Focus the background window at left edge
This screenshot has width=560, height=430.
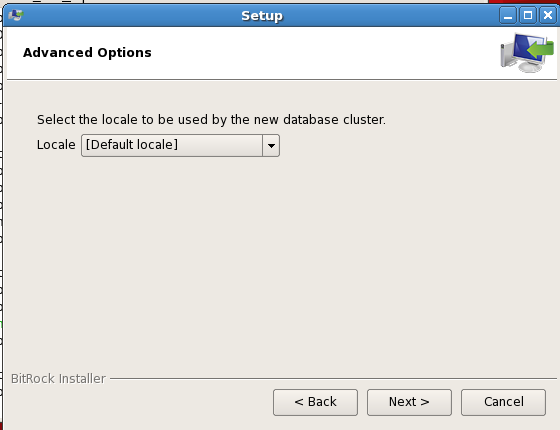[1, 214]
